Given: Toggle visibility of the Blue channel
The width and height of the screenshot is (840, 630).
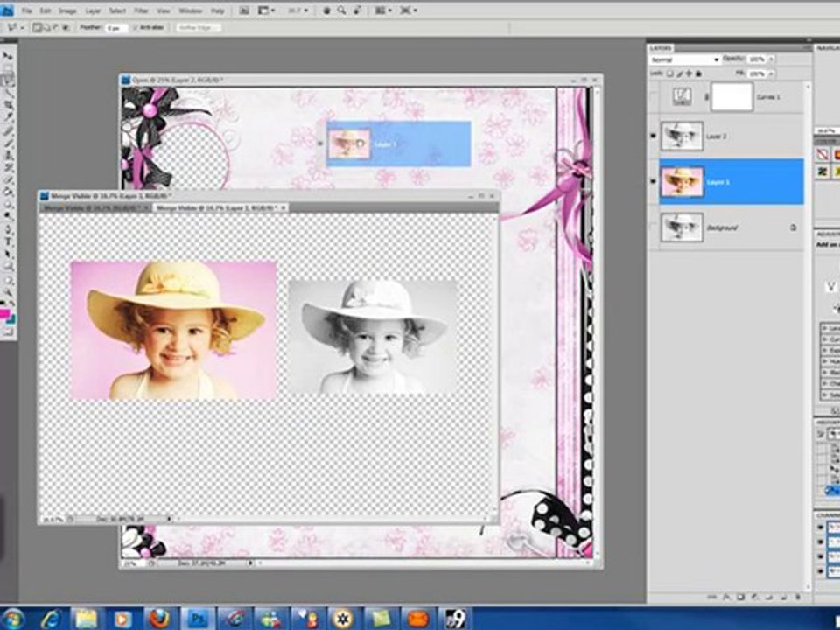Looking at the screenshot, I should 820,571.
